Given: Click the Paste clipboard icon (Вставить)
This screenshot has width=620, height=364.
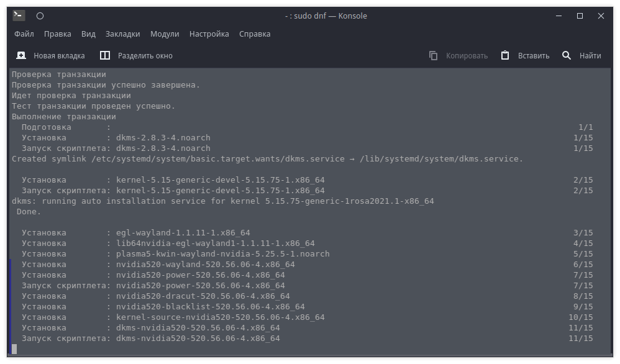Looking at the screenshot, I should pyautogui.click(x=505, y=55).
